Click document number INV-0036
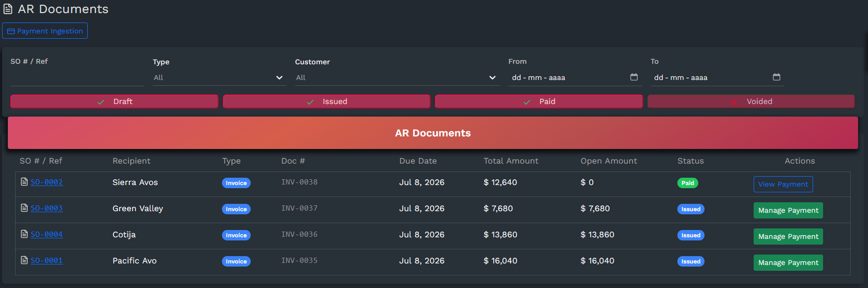Image resolution: width=868 pixels, height=288 pixels. (299, 234)
